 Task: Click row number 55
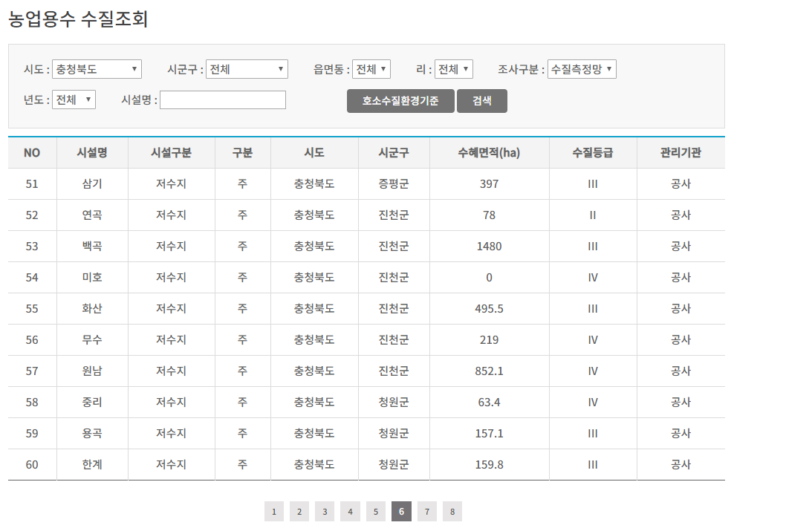point(32,308)
